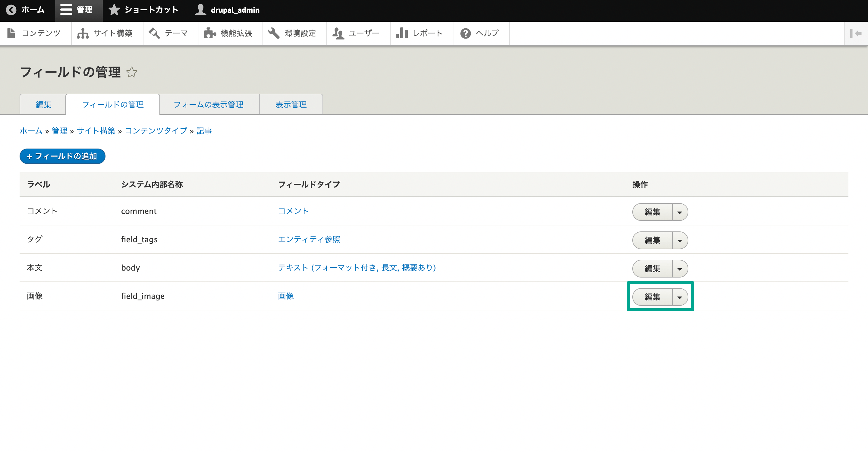The width and height of the screenshot is (868, 452).
Task: Click the フィールドの追加 button
Action: pyautogui.click(x=62, y=156)
